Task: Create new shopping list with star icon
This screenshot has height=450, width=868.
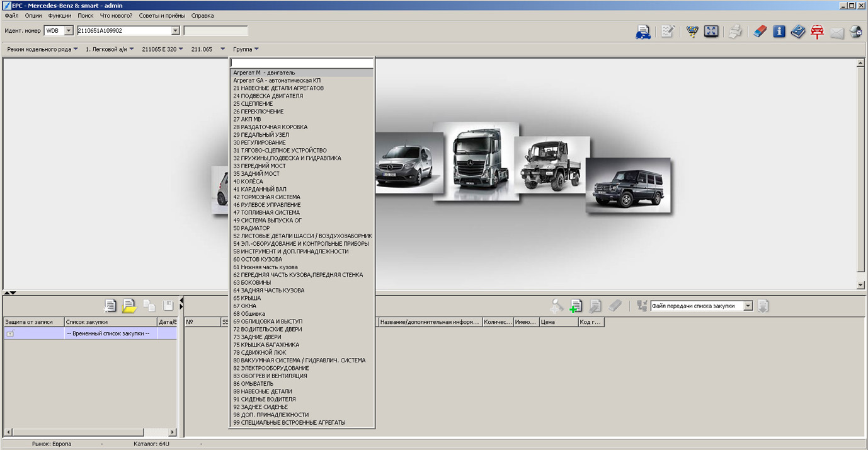Action: 110,306
